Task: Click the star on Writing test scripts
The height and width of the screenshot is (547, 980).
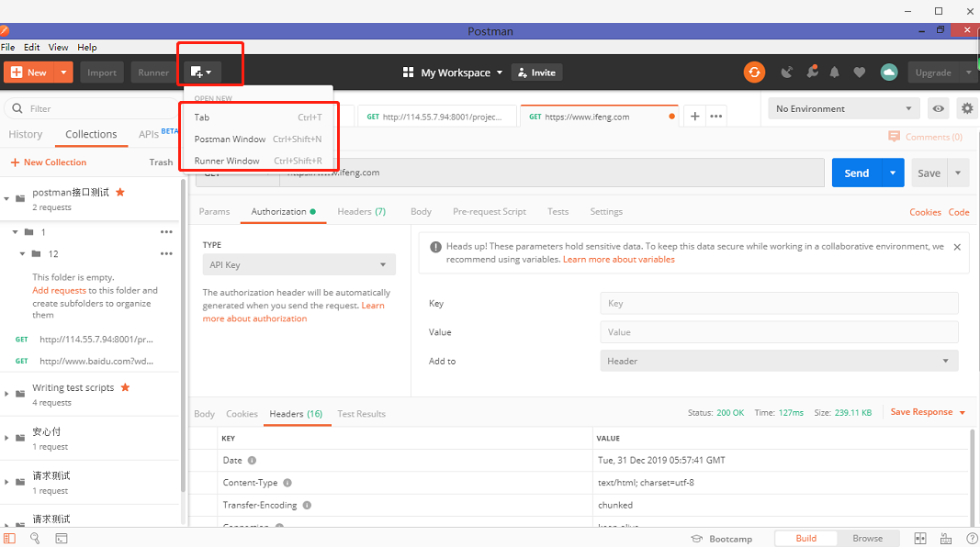Action: (x=125, y=387)
